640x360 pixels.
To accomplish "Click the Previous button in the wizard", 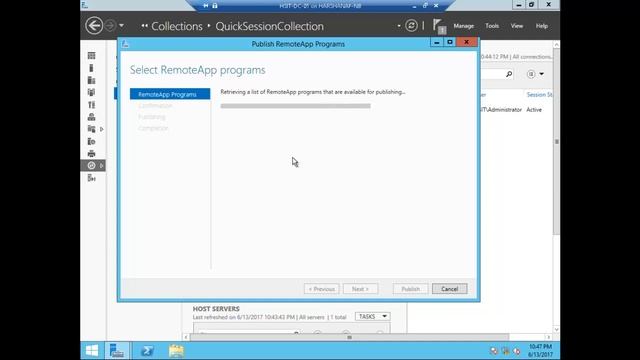I will 322,289.
